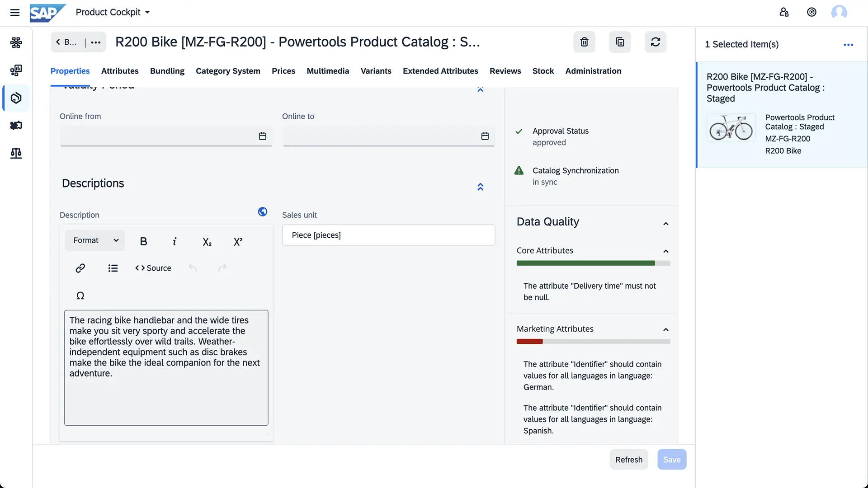Open the Selected Items ellipsis menu
868x488 pixels.
coord(849,44)
